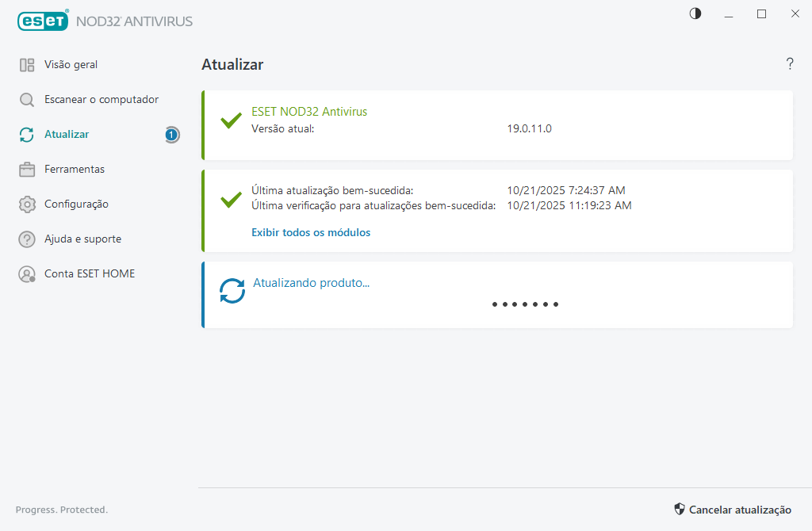Open Configuração menu item

(x=76, y=204)
